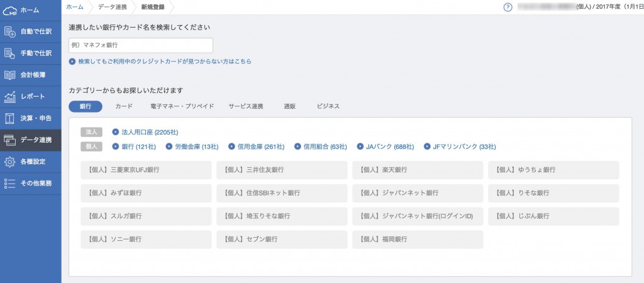
Task: Select 【個人】ゆうちょ銀行
Action: pyautogui.click(x=553, y=170)
